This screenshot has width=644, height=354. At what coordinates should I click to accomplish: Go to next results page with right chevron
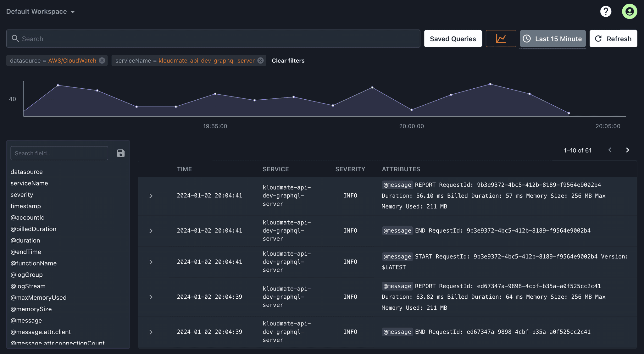(x=628, y=150)
